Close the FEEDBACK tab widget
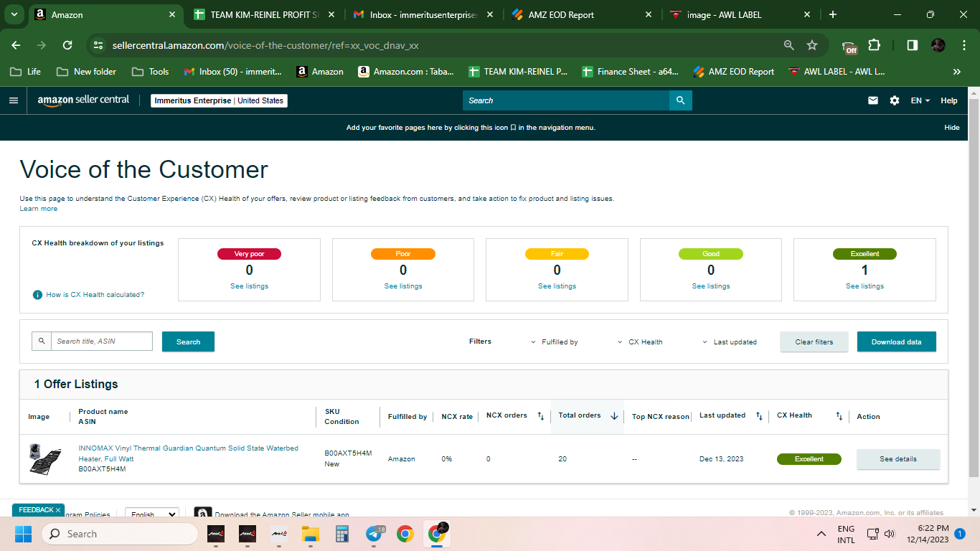 [58, 510]
